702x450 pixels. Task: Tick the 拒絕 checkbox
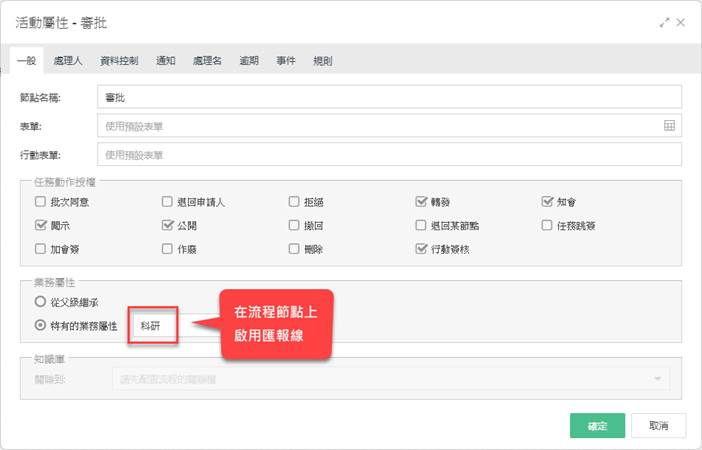294,201
